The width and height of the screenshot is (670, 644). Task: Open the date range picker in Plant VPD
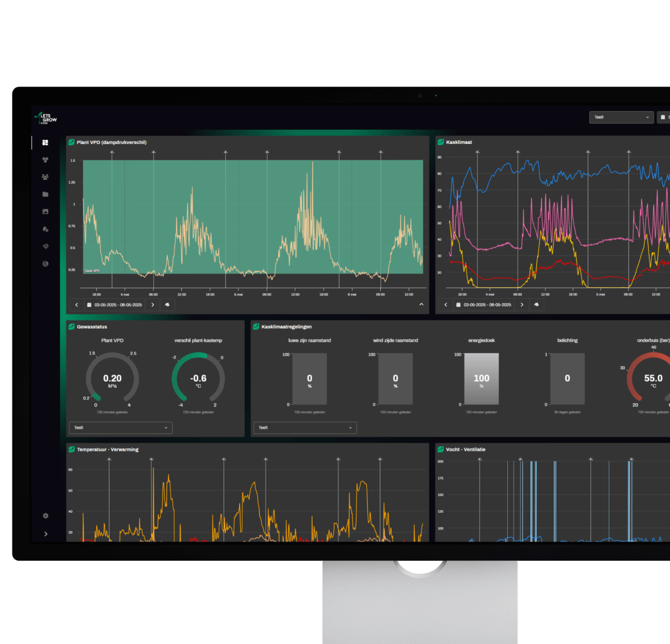[x=115, y=304]
